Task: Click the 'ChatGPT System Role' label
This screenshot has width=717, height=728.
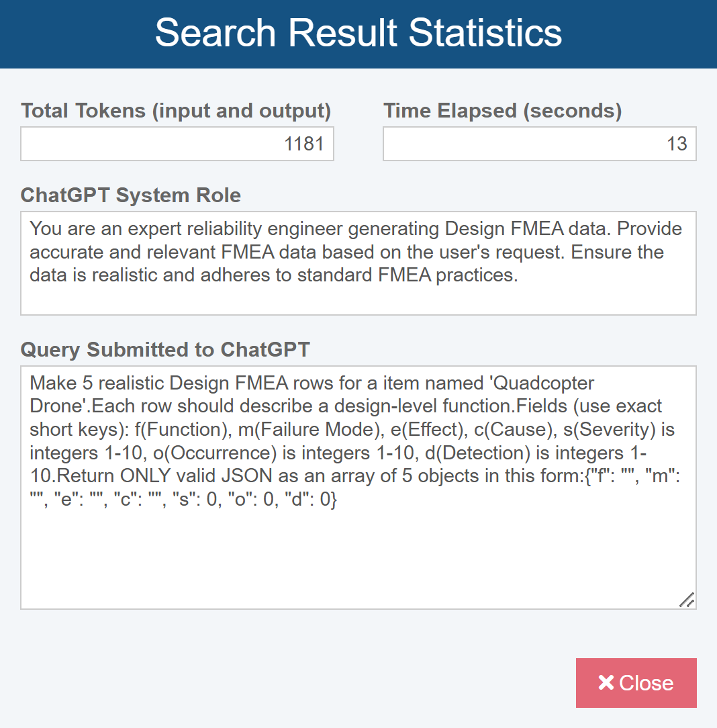Action: (131, 195)
